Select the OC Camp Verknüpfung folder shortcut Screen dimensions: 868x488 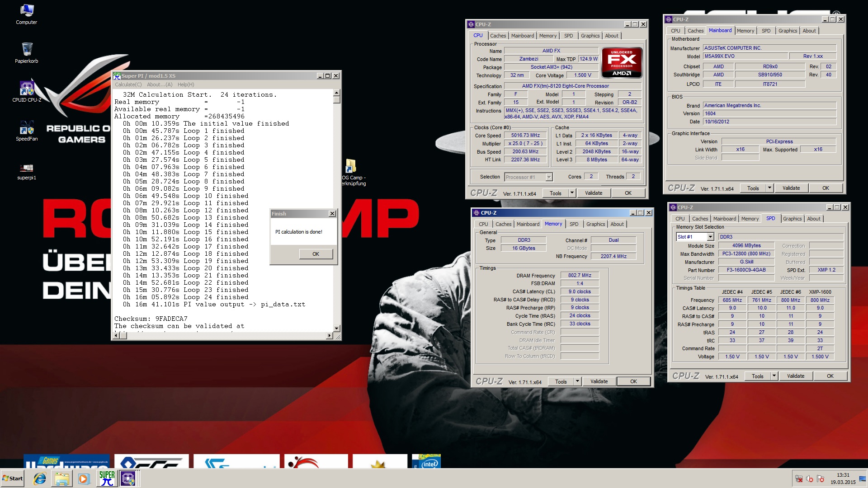354,172
